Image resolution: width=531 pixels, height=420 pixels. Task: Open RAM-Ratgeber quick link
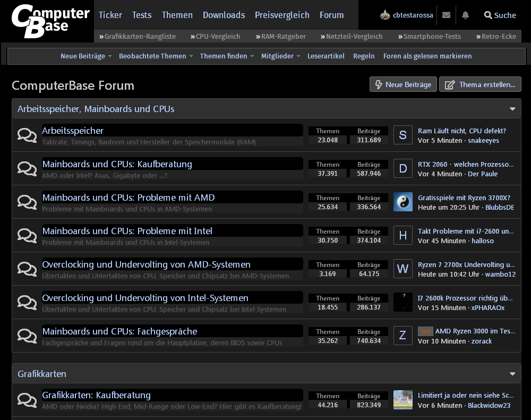281,37
